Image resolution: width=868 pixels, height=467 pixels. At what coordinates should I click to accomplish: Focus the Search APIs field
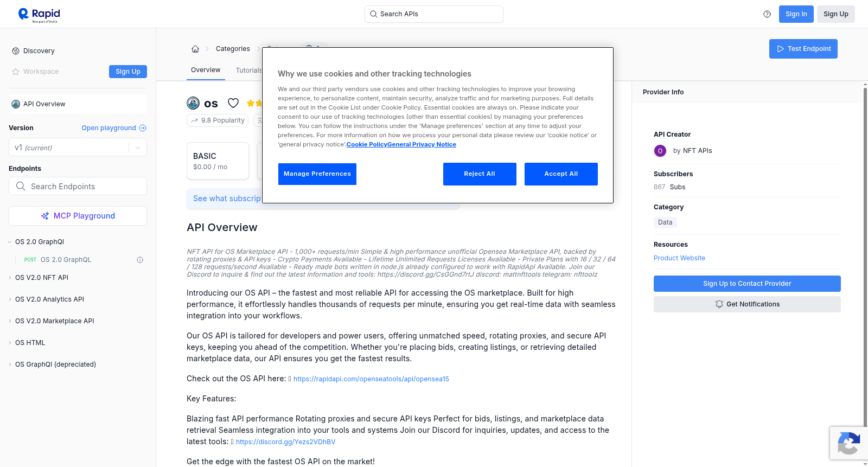pos(433,14)
